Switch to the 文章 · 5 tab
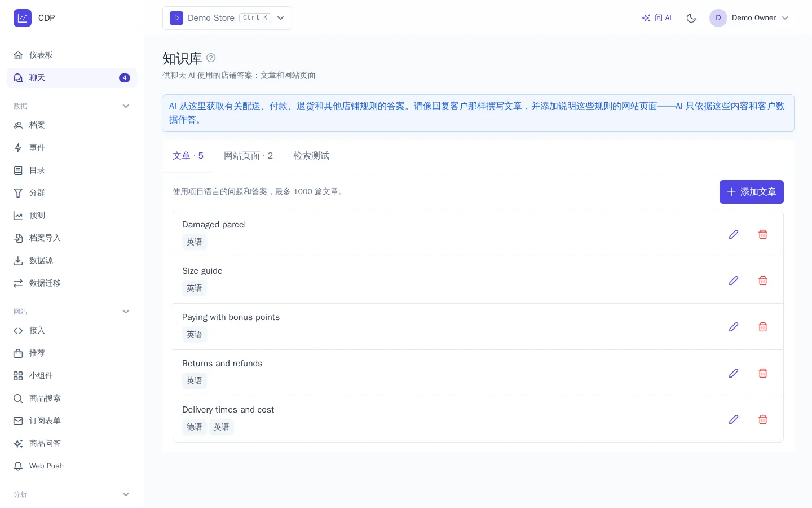This screenshot has height=508, width=812. [188, 156]
